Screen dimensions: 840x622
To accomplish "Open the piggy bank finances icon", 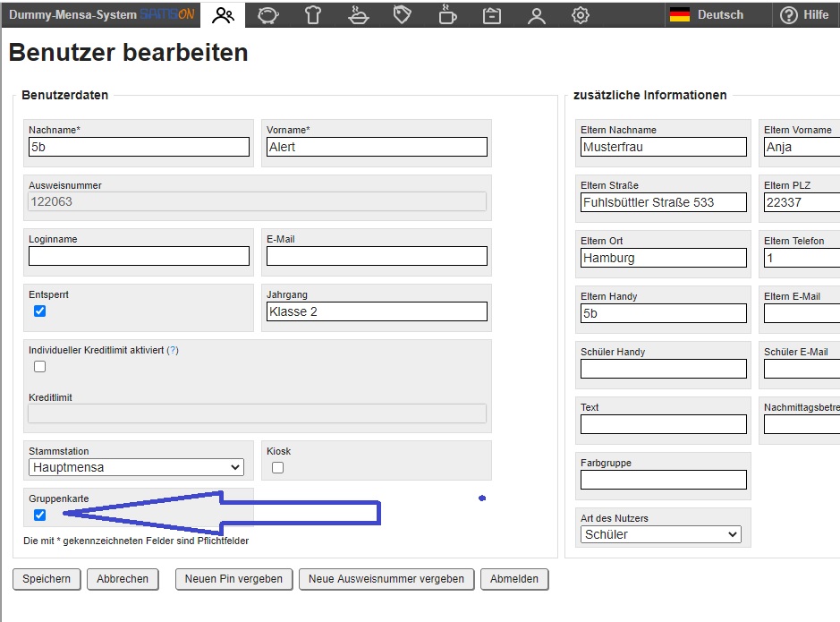I will coord(267,15).
